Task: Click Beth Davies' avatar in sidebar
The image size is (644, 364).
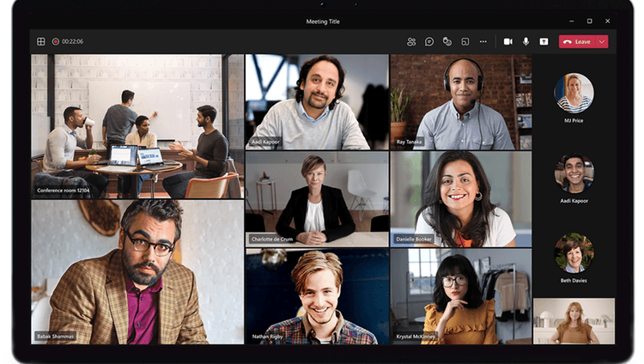Action: point(574,253)
